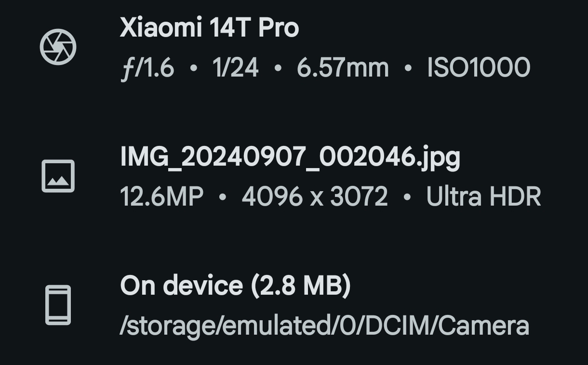Click the (2.8 MB) file size
Viewport: 588px width, 365px height.
[301, 286]
